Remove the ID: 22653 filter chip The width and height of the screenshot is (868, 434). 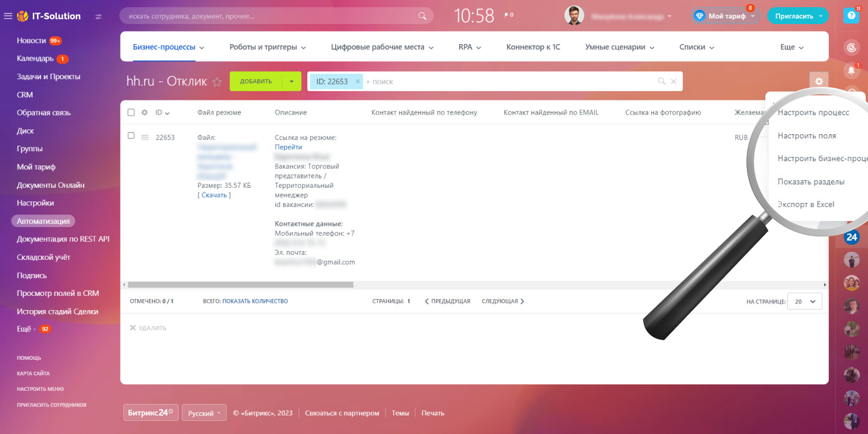(358, 81)
